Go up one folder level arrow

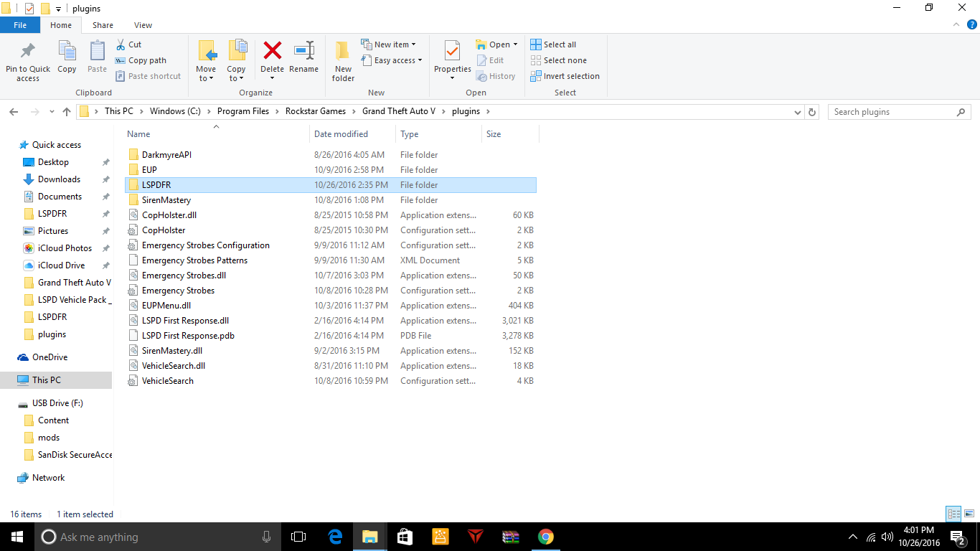click(x=67, y=112)
